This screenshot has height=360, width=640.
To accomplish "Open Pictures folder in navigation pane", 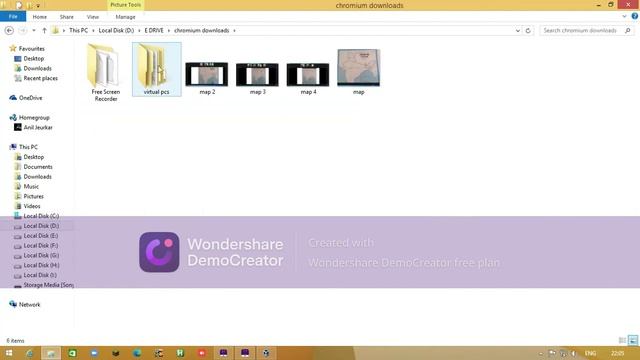I will (x=29, y=196).
